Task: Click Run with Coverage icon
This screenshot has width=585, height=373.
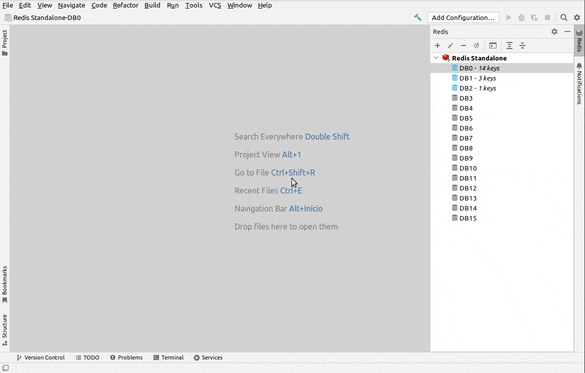Action: 534,18
